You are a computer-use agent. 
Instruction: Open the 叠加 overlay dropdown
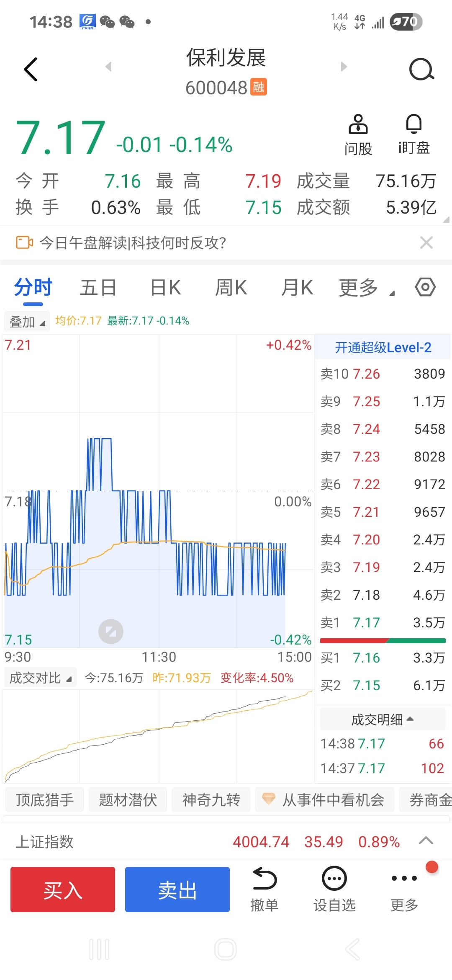click(x=27, y=322)
